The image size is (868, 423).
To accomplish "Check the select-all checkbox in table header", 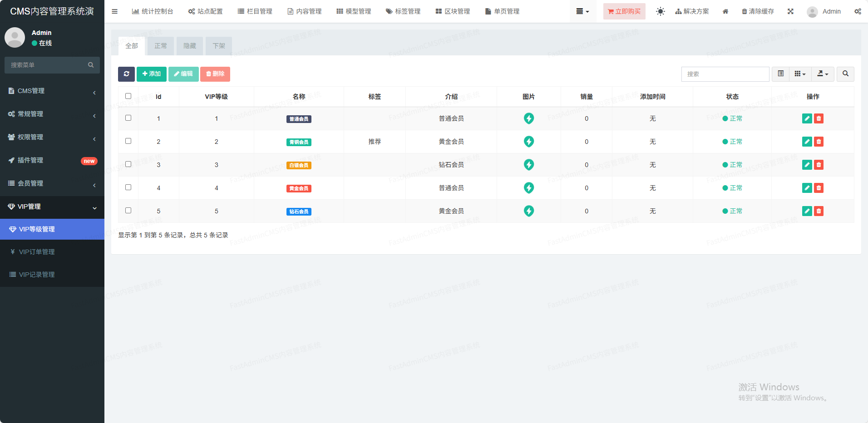I will pyautogui.click(x=128, y=96).
